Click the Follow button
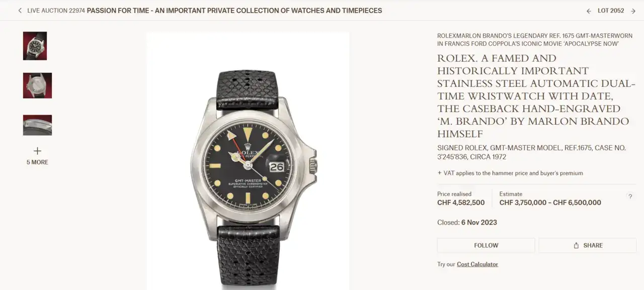This screenshot has width=644, height=290. tap(486, 245)
